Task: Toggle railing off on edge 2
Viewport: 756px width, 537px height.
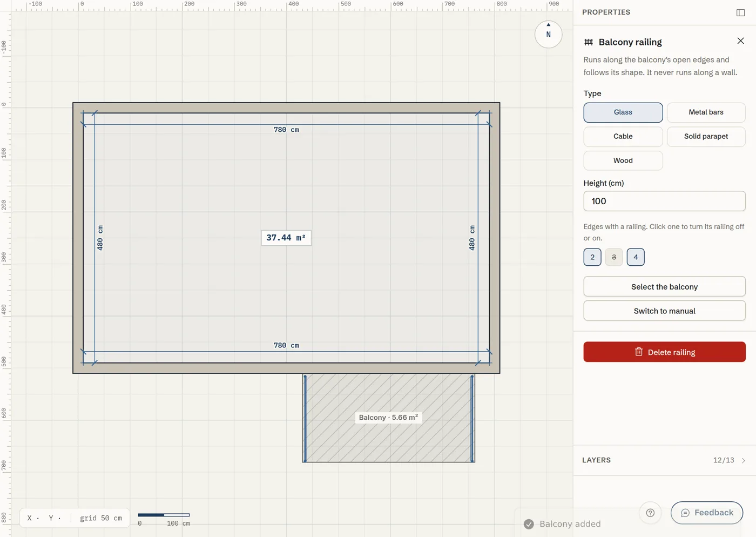Action: [x=592, y=257]
